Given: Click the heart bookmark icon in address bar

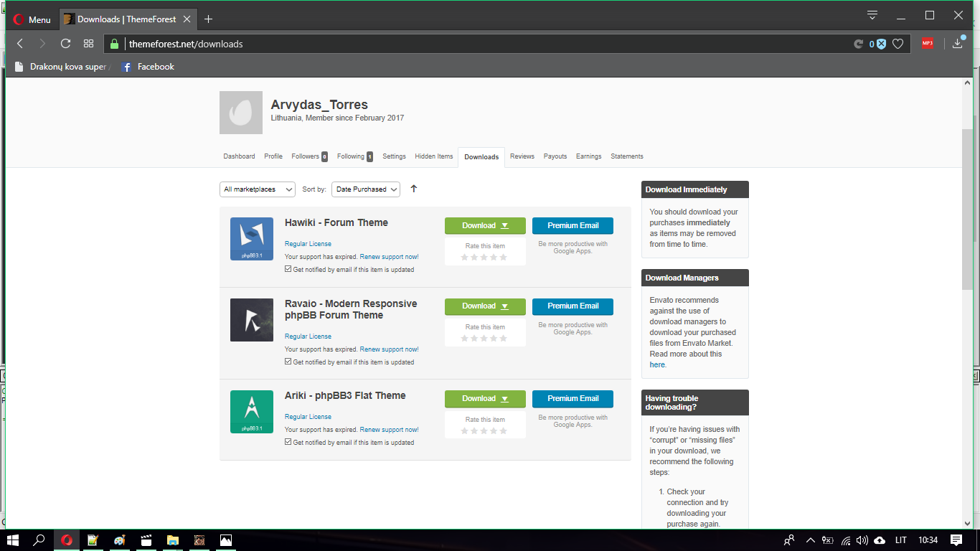Looking at the screenshot, I should [897, 44].
